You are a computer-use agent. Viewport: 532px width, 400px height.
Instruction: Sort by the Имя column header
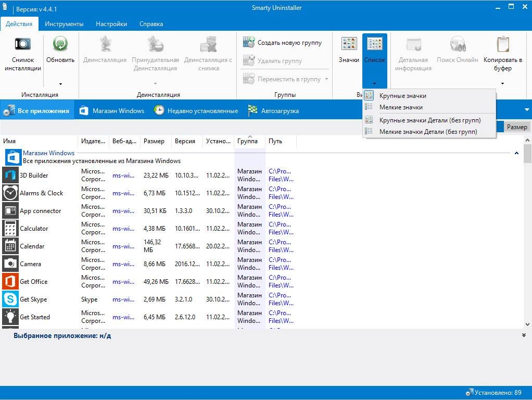tap(39, 141)
